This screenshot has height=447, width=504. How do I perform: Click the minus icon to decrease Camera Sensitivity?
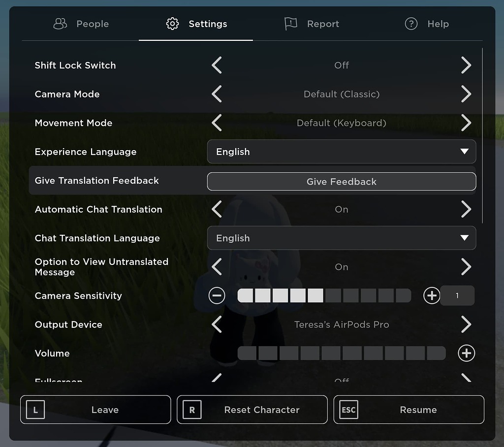[x=217, y=295]
